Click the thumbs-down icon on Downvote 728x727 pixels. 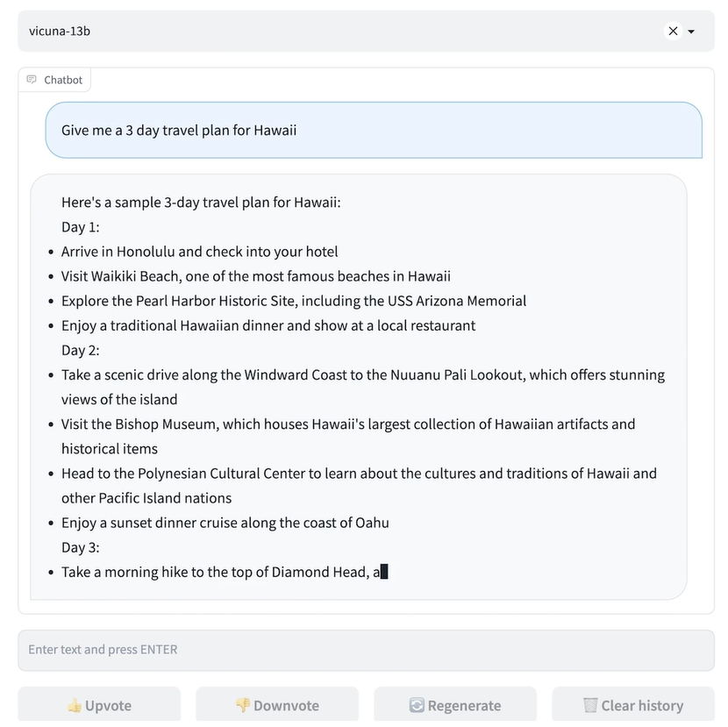pos(243,706)
